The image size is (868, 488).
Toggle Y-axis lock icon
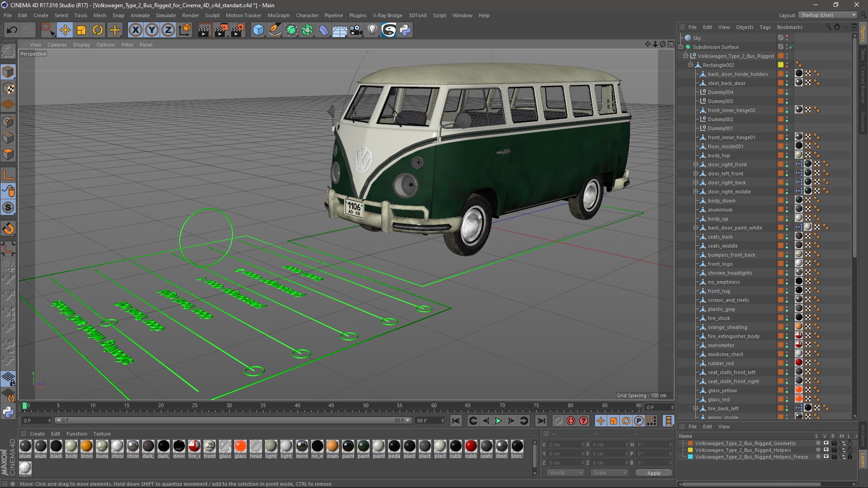(x=152, y=30)
